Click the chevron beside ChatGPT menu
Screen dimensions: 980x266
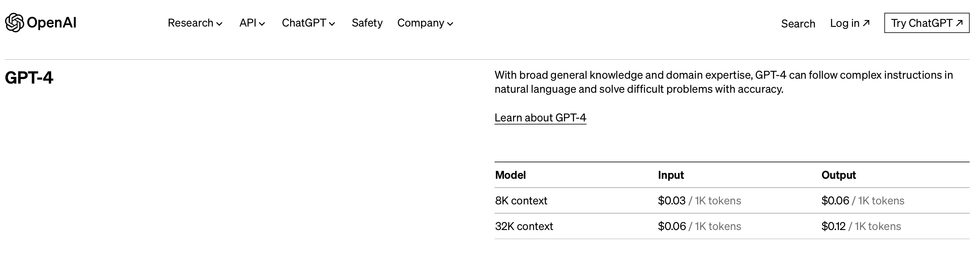point(332,24)
